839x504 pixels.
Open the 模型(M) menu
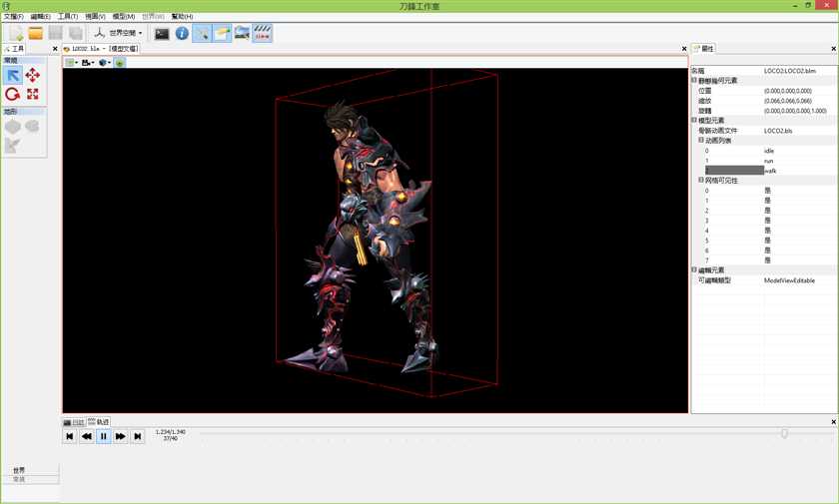pos(124,17)
